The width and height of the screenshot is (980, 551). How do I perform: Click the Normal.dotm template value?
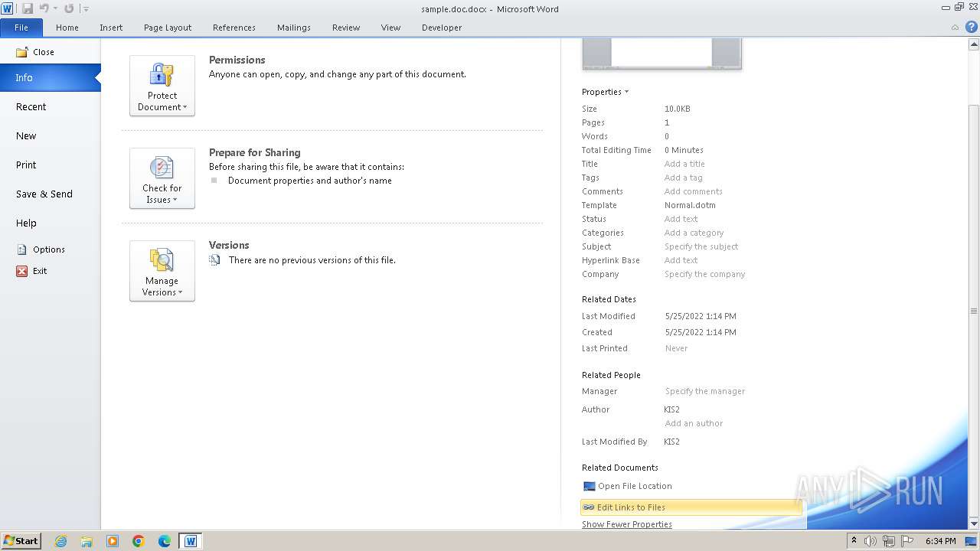[x=690, y=205]
